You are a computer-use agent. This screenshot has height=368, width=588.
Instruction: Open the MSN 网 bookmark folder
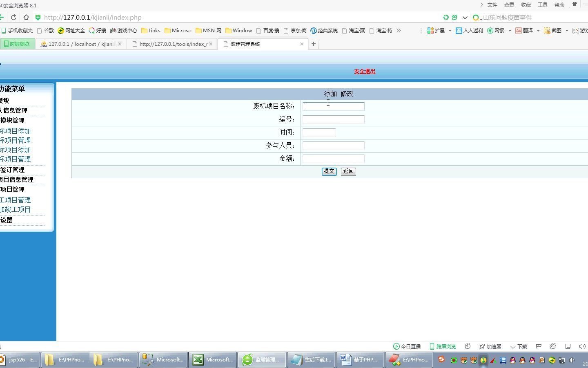209,31
